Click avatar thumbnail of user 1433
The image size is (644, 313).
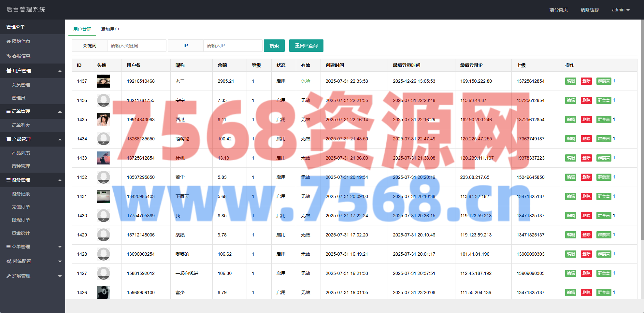click(x=103, y=158)
